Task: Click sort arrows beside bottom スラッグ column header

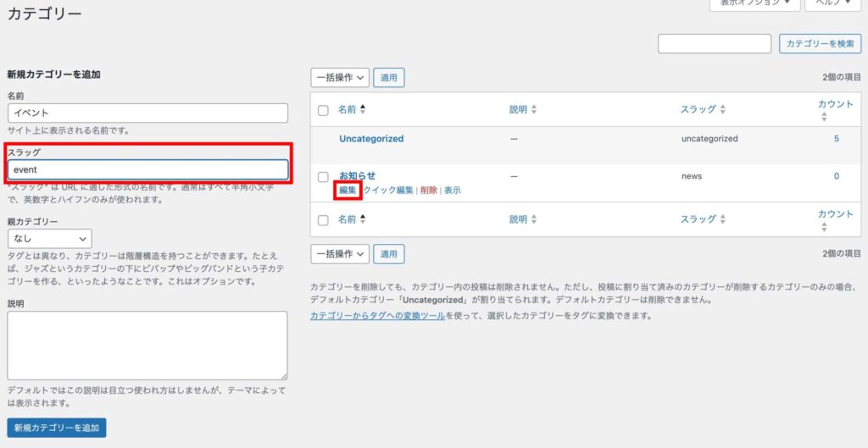Action: [723, 219]
